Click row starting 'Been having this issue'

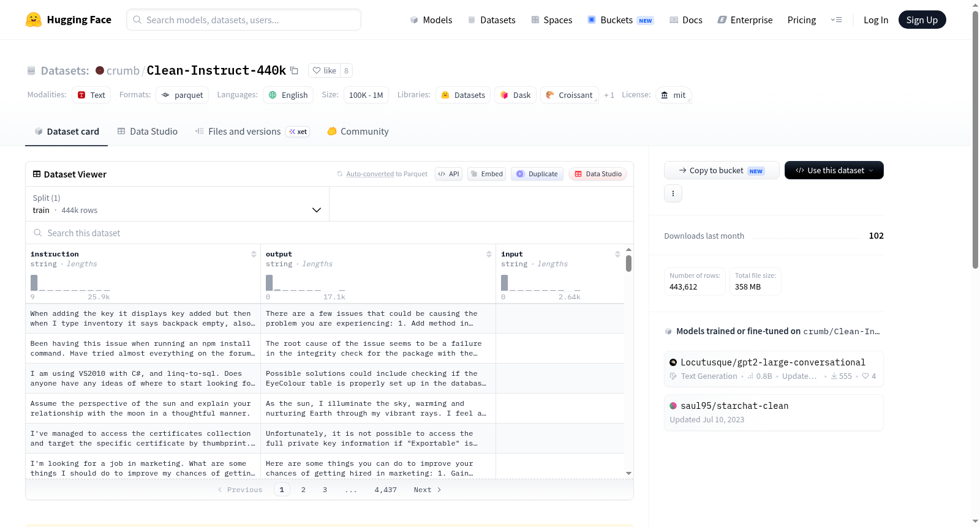(x=325, y=348)
